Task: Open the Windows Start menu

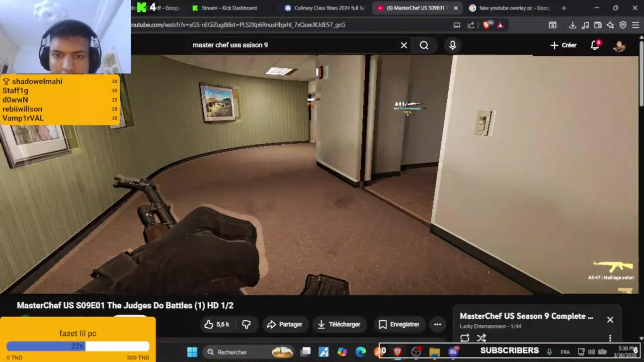Action: (192, 352)
